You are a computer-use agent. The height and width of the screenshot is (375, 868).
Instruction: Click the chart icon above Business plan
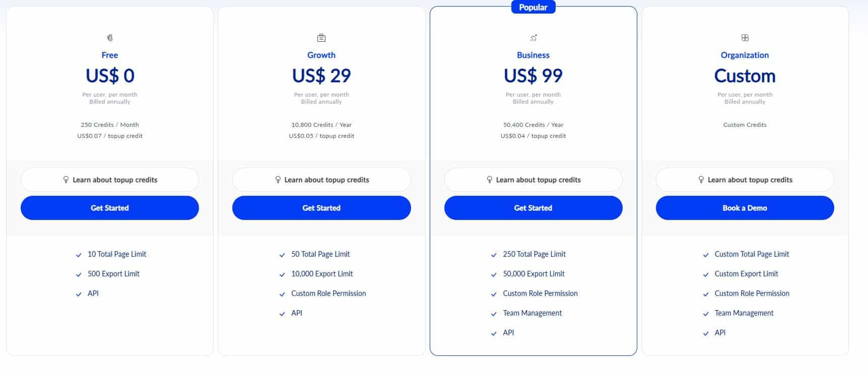click(533, 37)
